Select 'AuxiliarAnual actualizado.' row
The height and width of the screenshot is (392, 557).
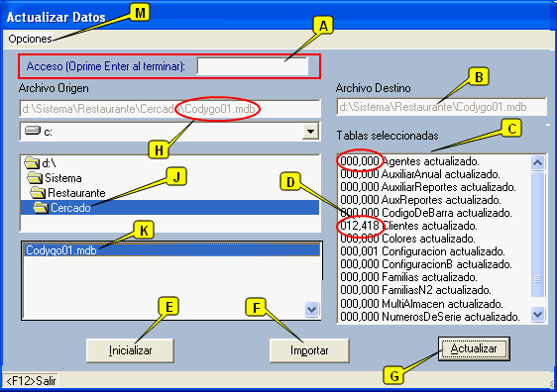point(433,174)
